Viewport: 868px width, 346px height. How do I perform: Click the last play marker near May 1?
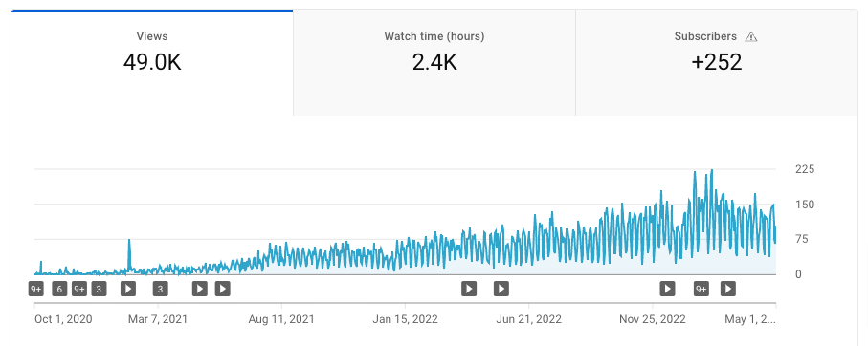pos(728,289)
